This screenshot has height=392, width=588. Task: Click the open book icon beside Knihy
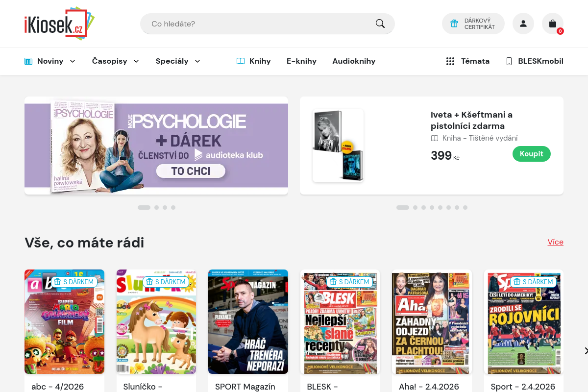point(241,61)
